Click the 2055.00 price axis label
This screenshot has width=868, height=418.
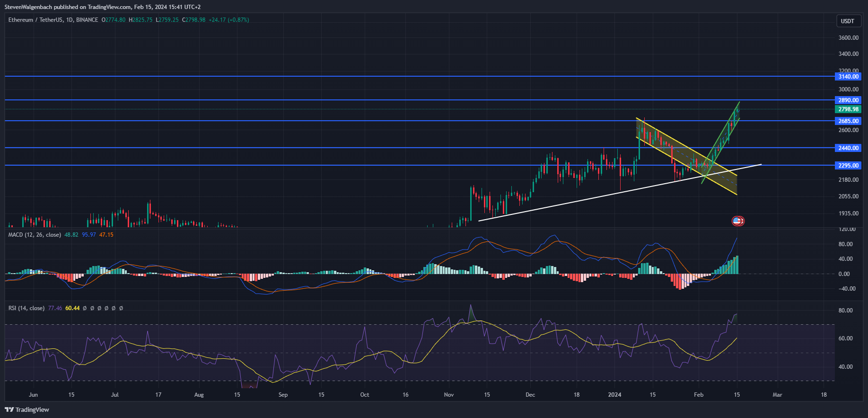pos(849,196)
